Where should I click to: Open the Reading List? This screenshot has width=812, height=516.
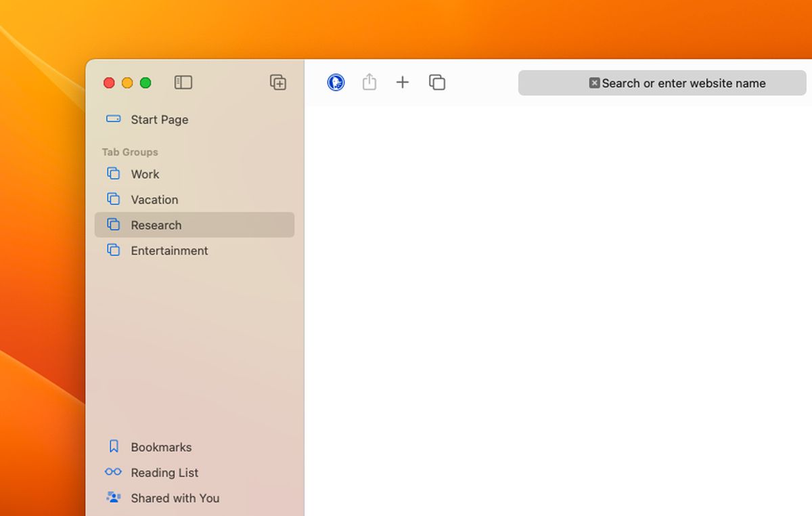pos(164,472)
